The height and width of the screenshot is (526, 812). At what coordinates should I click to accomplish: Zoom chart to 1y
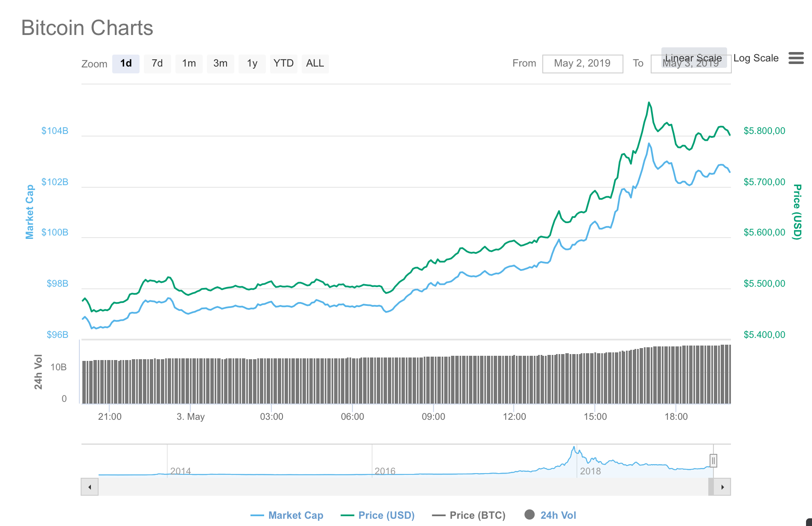(x=252, y=64)
